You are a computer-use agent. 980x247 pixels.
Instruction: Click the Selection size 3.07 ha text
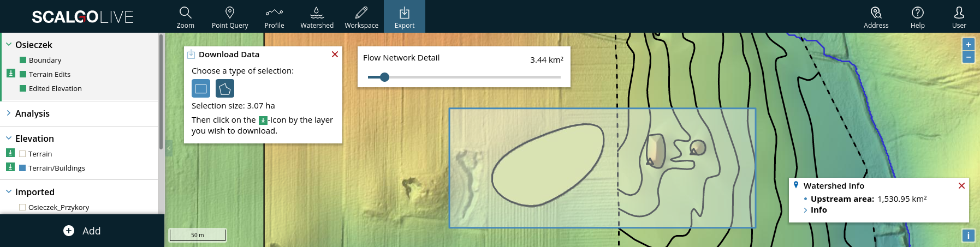pyautogui.click(x=233, y=106)
